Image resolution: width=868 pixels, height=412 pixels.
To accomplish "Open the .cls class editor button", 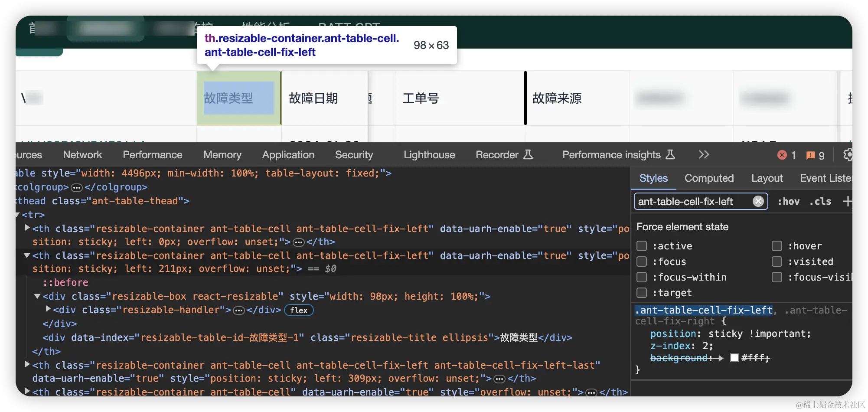I will (x=820, y=201).
